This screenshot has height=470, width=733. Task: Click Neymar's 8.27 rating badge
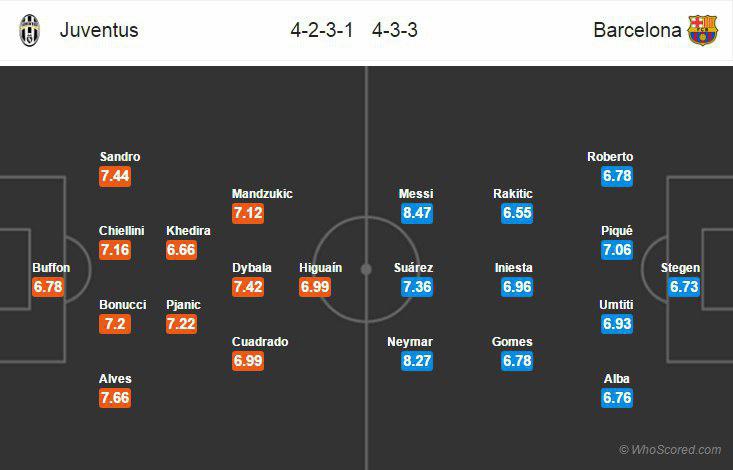[415, 361]
